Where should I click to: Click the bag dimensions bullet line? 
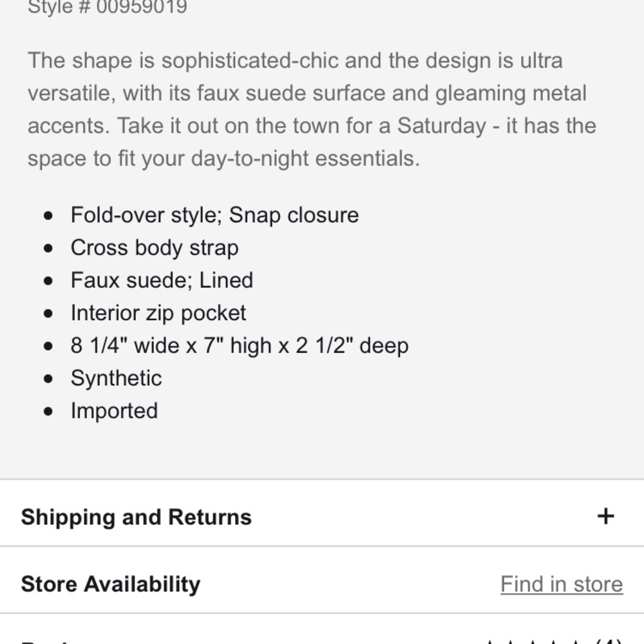point(239,346)
